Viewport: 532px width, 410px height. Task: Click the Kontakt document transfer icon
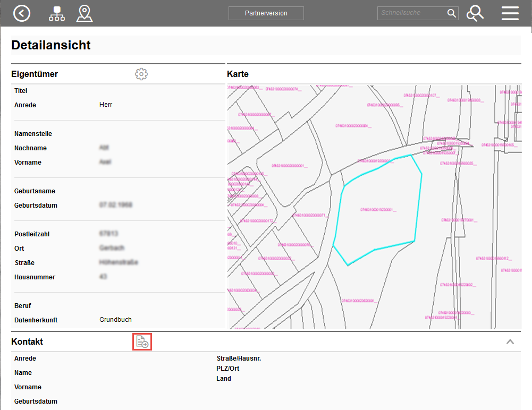tap(142, 342)
